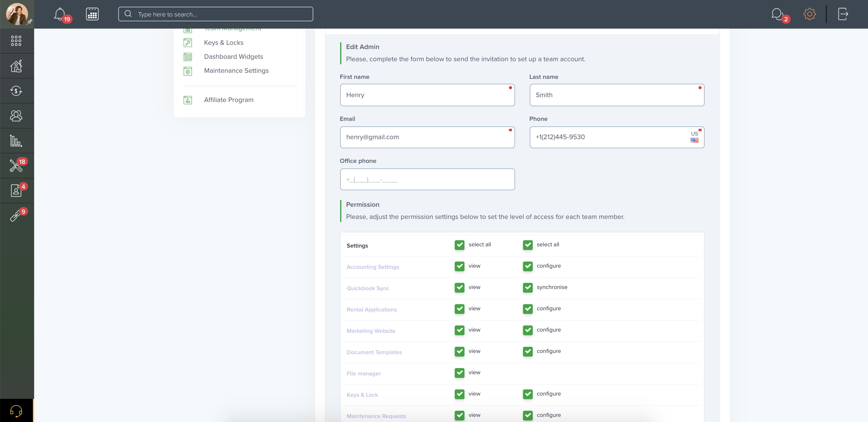Toggle first select all checkbox in Settings
Image resolution: width=868 pixels, height=422 pixels.
[x=459, y=245]
